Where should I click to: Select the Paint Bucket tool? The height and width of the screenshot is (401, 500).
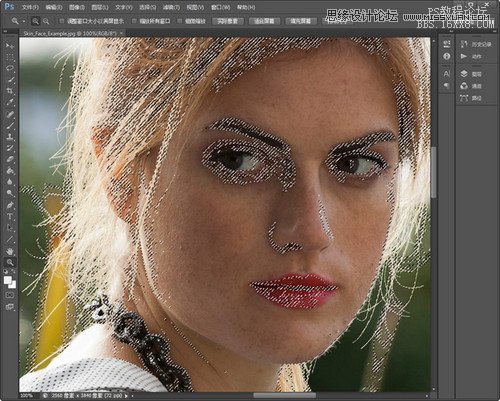click(10, 171)
